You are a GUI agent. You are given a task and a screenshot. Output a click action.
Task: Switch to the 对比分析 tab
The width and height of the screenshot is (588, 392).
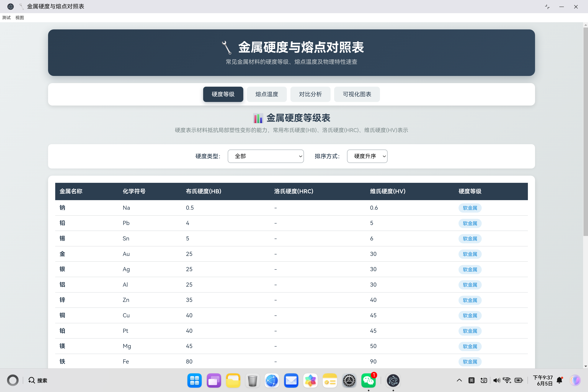click(x=310, y=94)
